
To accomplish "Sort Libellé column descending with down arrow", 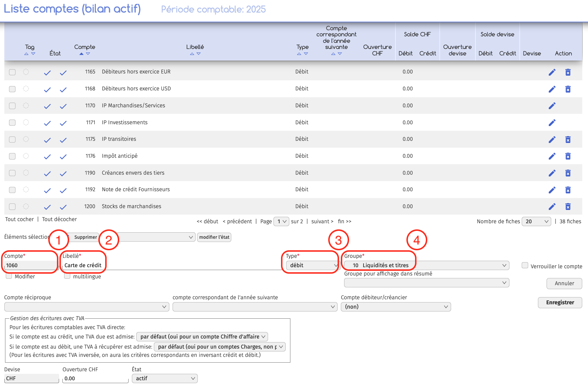I will (x=199, y=54).
